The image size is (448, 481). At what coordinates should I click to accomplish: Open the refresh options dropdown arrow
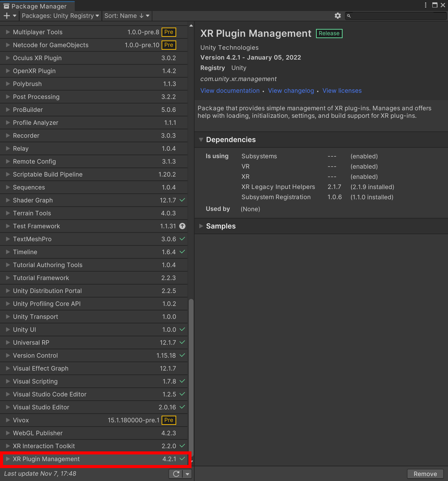pyautogui.click(x=187, y=474)
